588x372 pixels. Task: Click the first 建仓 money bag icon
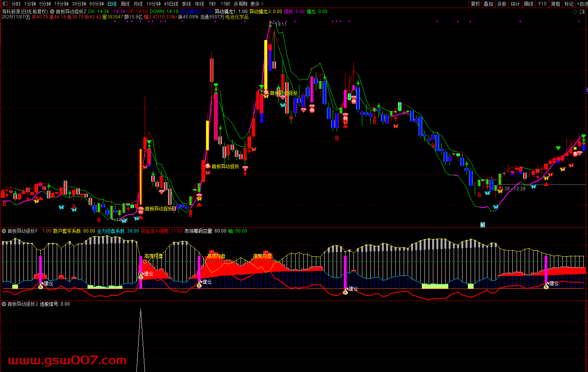pos(41,286)
